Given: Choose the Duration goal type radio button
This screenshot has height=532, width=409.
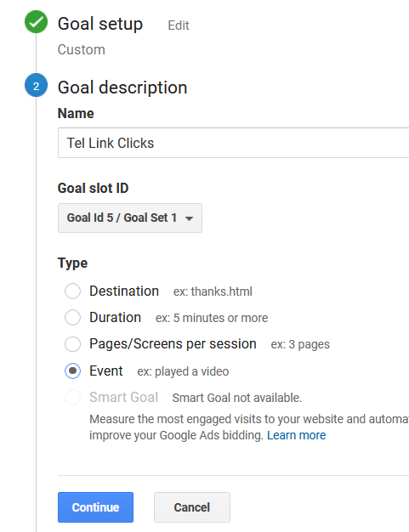Looking at the screenshot, I should coord(72,318).
